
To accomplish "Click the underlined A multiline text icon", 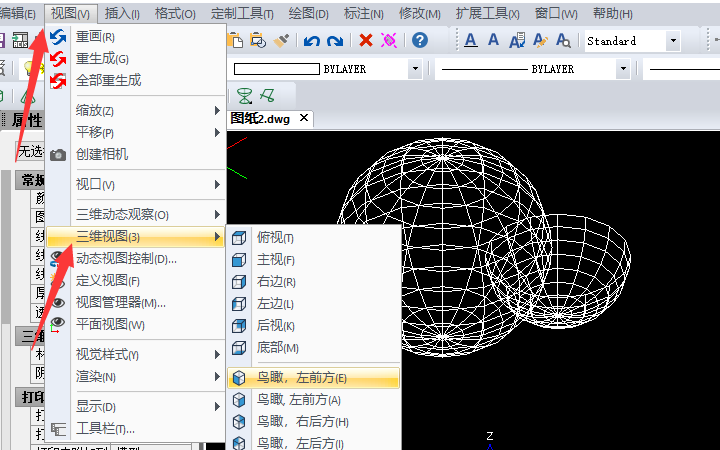I will pyautogui.click(x=470, y=40).
